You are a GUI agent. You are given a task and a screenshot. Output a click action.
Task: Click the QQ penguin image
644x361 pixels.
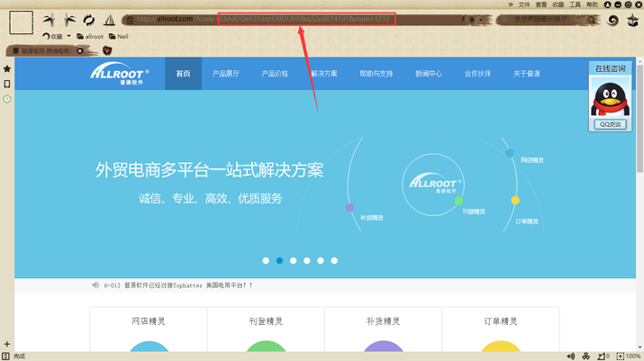[x=611, y=99]
